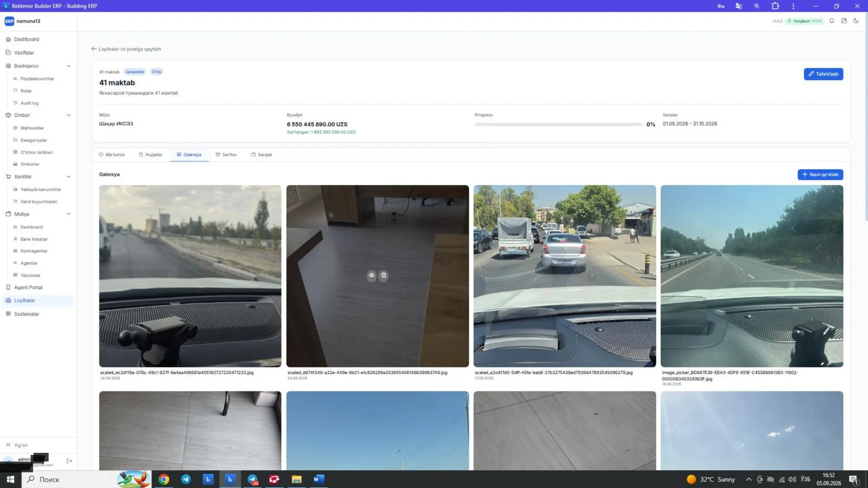Viewport: 868px width, 488px height.
Task: Click the translate icon in title bar
Action: pyautogui.click(x=738, y=6)
